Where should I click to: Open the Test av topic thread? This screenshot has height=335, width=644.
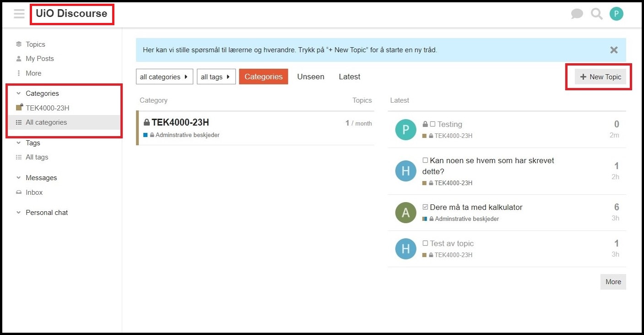pos(452,243)
